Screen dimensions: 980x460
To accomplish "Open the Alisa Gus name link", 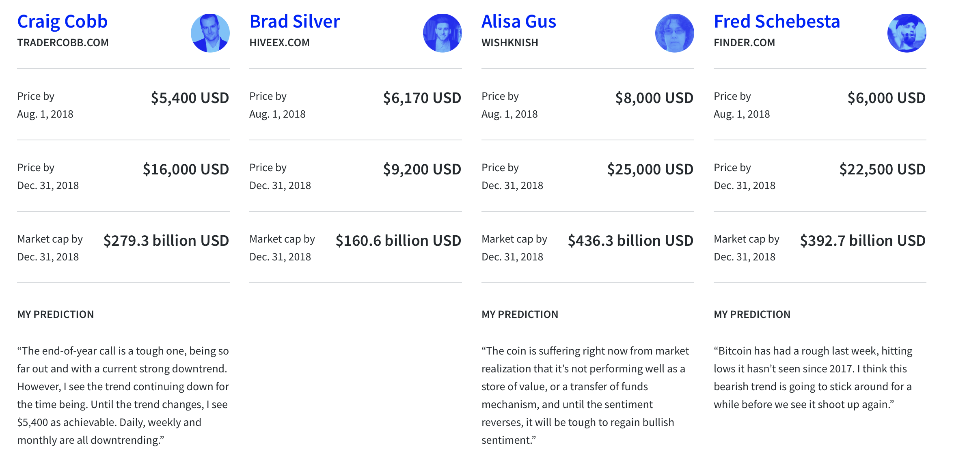I will pyautogui.click(x=518, y=21).
